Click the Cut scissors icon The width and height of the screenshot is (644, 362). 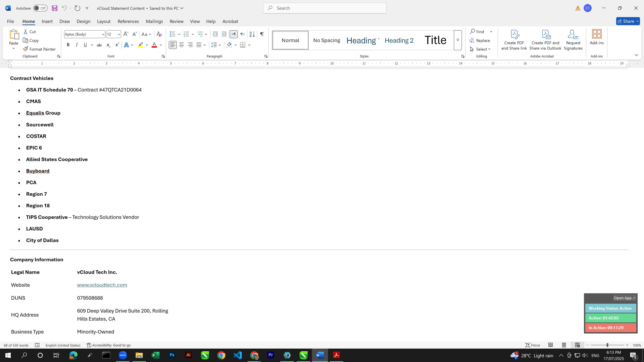(25, 32)
